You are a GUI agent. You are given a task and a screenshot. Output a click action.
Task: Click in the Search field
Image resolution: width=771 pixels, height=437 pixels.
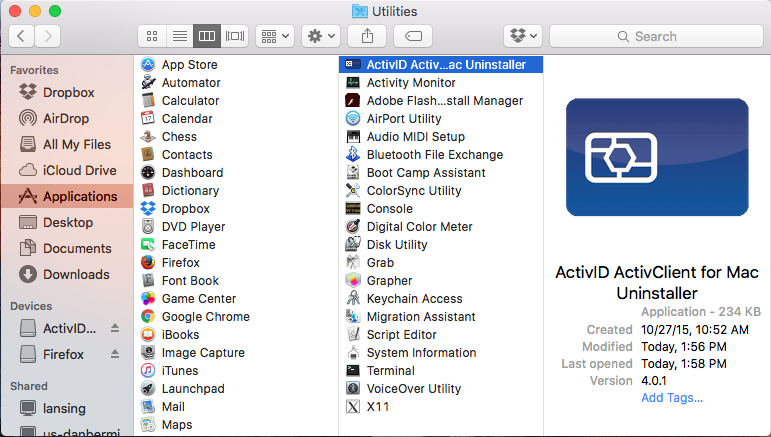(656, 36)
